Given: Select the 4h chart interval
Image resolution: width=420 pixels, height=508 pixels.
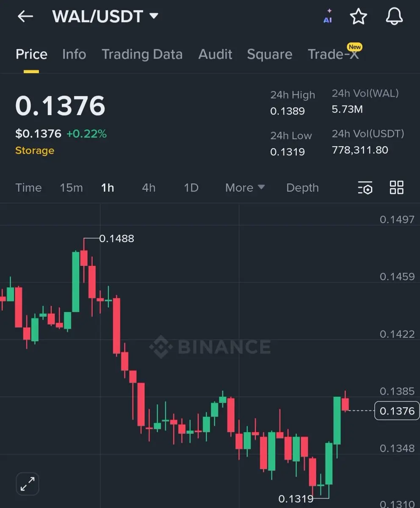Looking at the screenshot, I should [x=149, y=188].
